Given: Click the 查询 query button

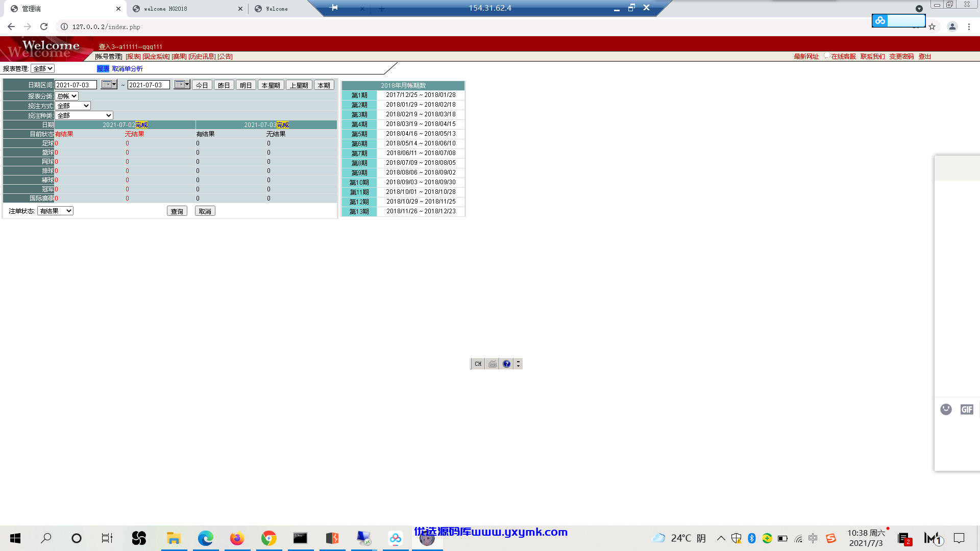Looking at the screenshot, I should point(177,211).
